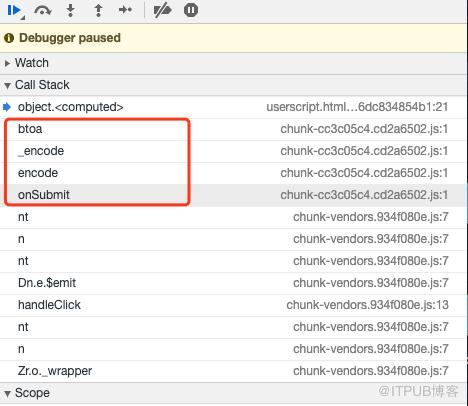
Task: Step into next function call
Action: pos(70,10)
